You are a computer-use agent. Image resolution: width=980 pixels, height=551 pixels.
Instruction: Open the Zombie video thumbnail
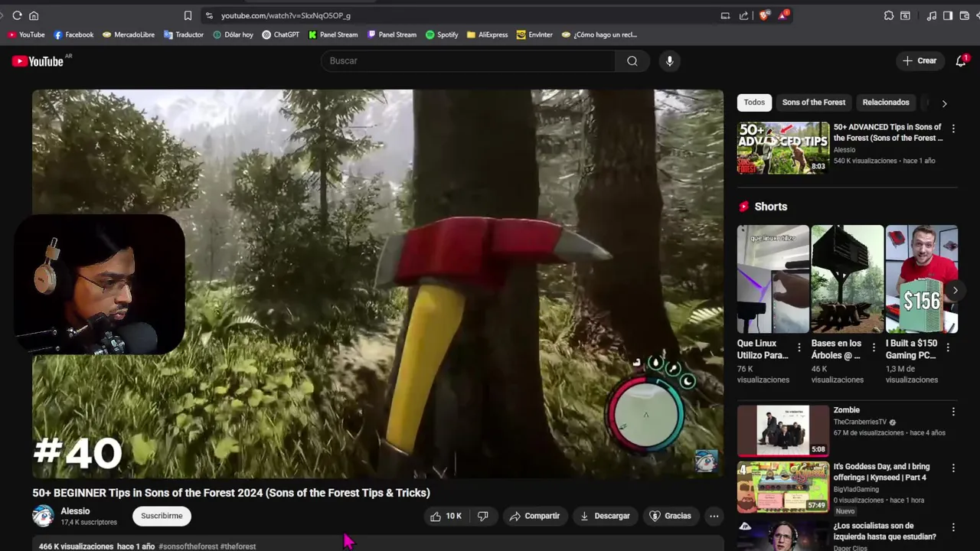click(782, 430)
